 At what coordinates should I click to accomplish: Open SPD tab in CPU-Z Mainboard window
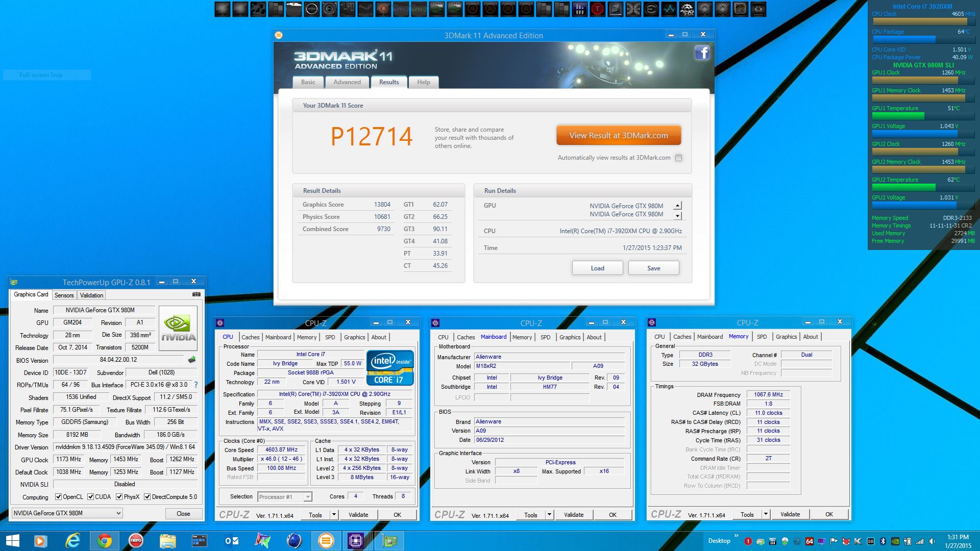pos(546,337)
